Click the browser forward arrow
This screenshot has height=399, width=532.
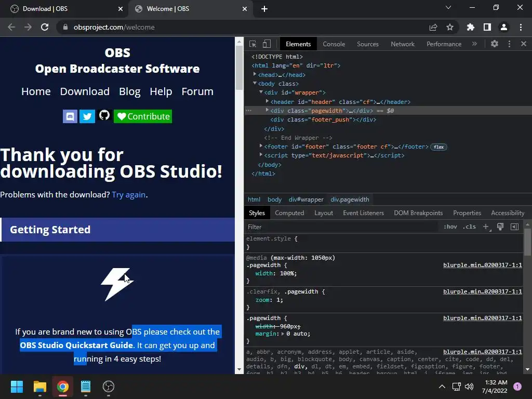tap(28, 27)
